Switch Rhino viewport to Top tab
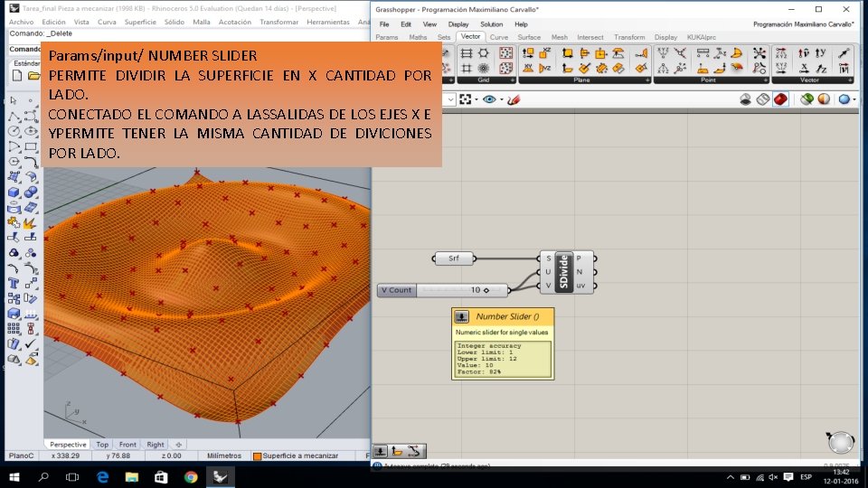The image size is (868, 488). [x=102, y=445]
